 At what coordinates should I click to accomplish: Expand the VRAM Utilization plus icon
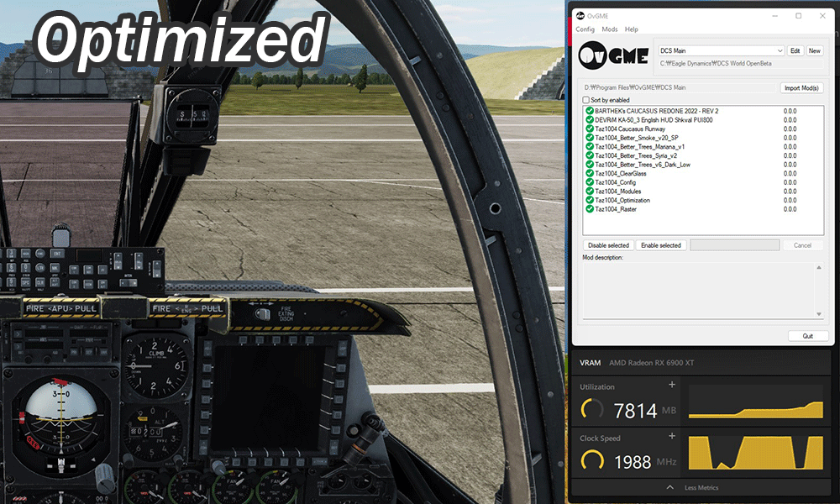coord(672,385)
